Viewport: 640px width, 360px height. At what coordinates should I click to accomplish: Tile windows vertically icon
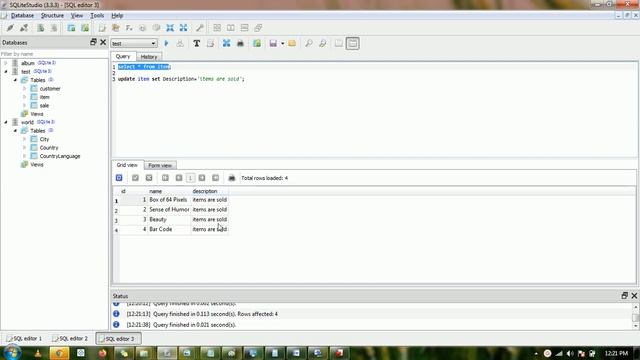click(244, 28)
